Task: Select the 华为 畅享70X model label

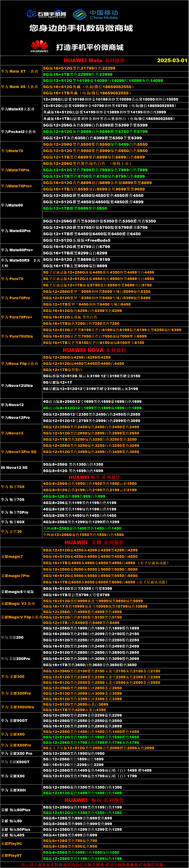Action: click(13, 487)
